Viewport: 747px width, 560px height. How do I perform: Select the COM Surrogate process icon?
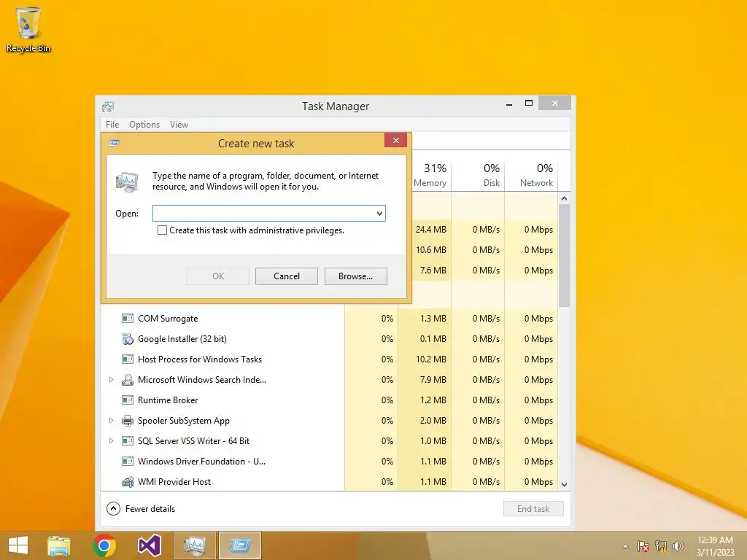point(127,319)
